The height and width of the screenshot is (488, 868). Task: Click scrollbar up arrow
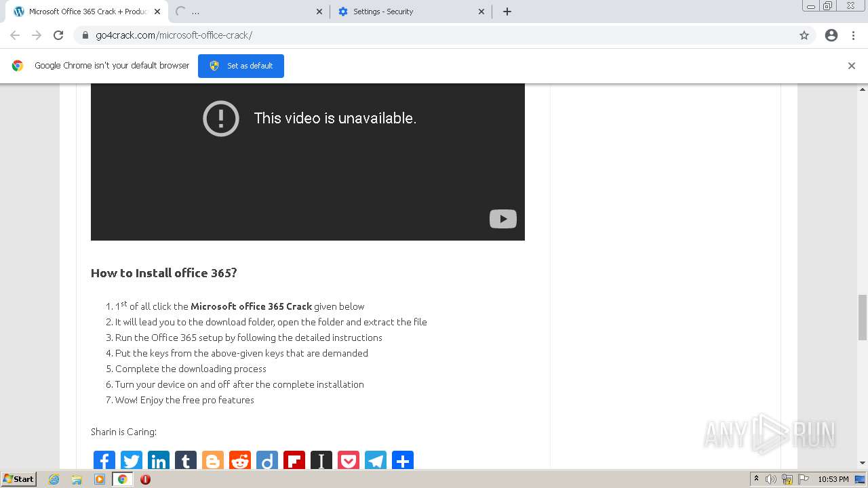coord(863,89)
